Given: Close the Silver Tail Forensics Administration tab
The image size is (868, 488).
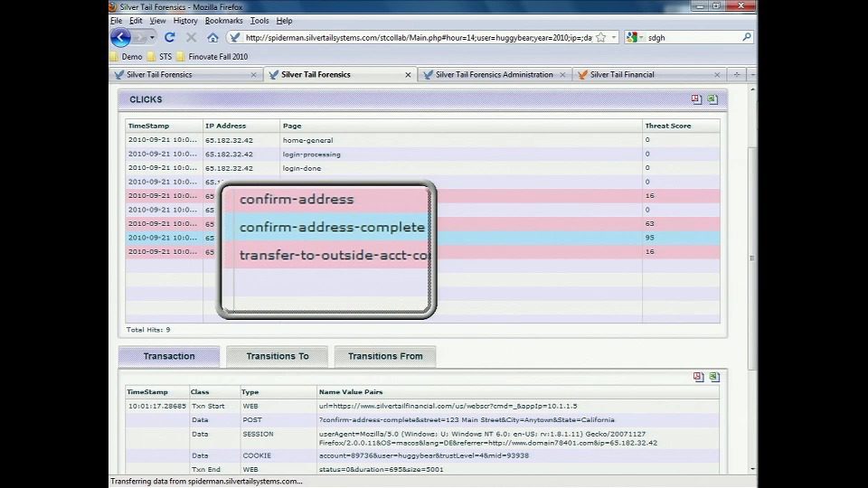Looking at the screenshot, I should pos(562,75).
